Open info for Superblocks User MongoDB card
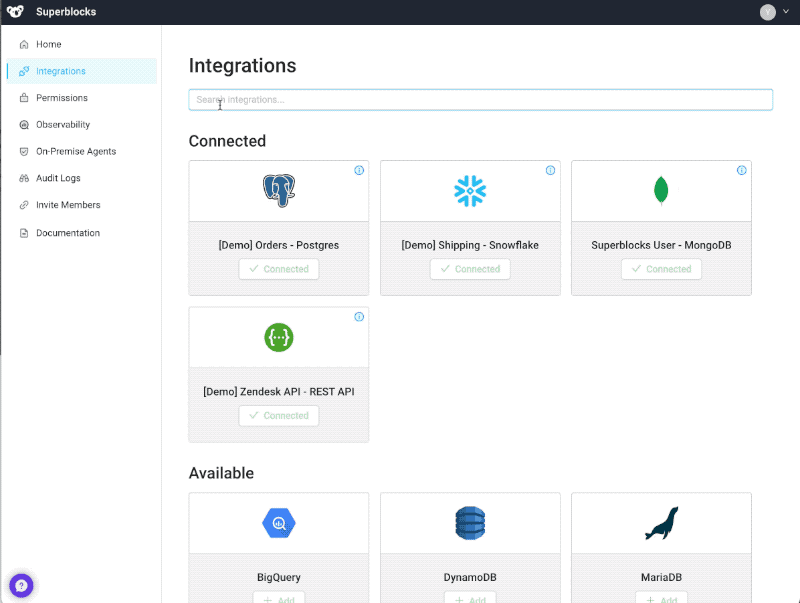The image size is (800, 603). coord(741,170)
